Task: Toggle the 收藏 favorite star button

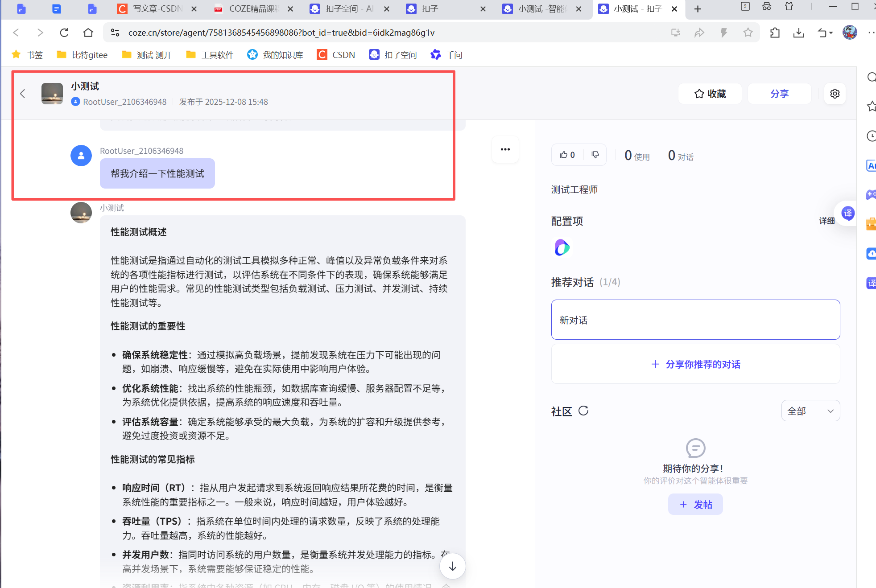Action: [x=710, y=94]
